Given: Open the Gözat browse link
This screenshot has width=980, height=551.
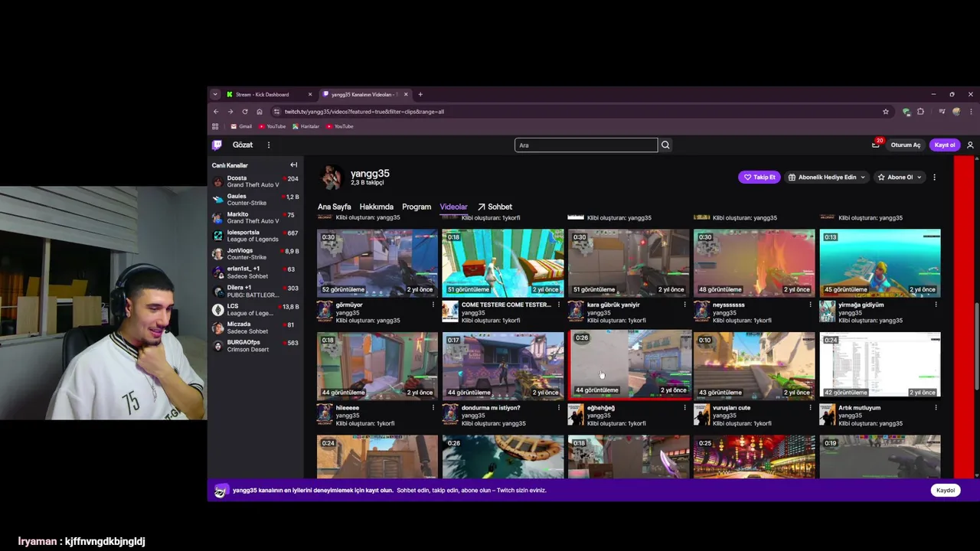Looking at the screenshot, I should [x=243, y=145].
